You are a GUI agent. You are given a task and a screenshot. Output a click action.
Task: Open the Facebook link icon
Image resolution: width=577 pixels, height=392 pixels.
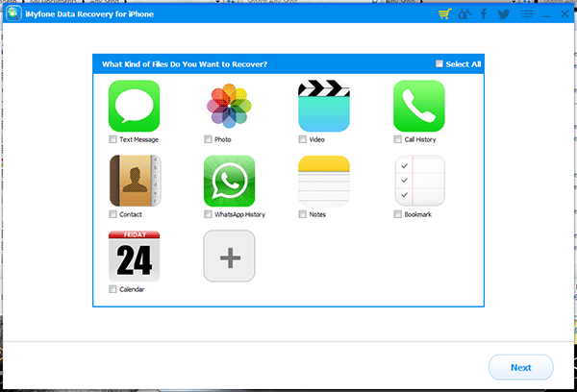pyautogui.click(x=484, y=14)
